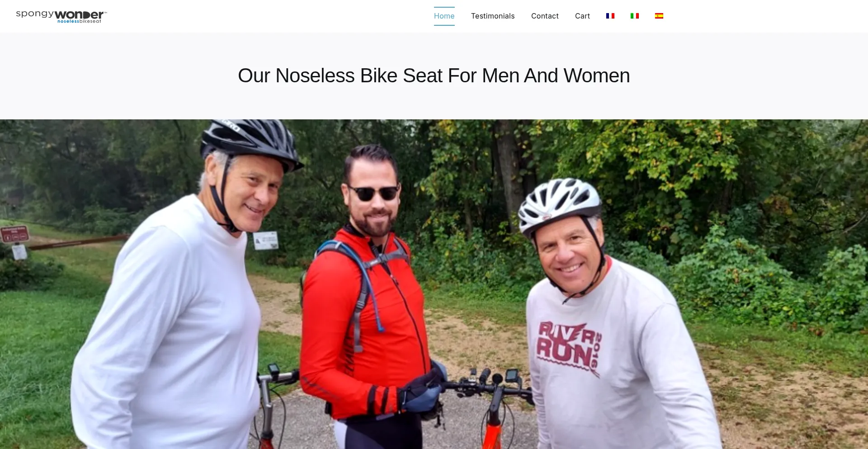The image size is (868, 449).
Task: Click the 'noselessbikeseat' tagline under logo
Action: coord(79,21)
